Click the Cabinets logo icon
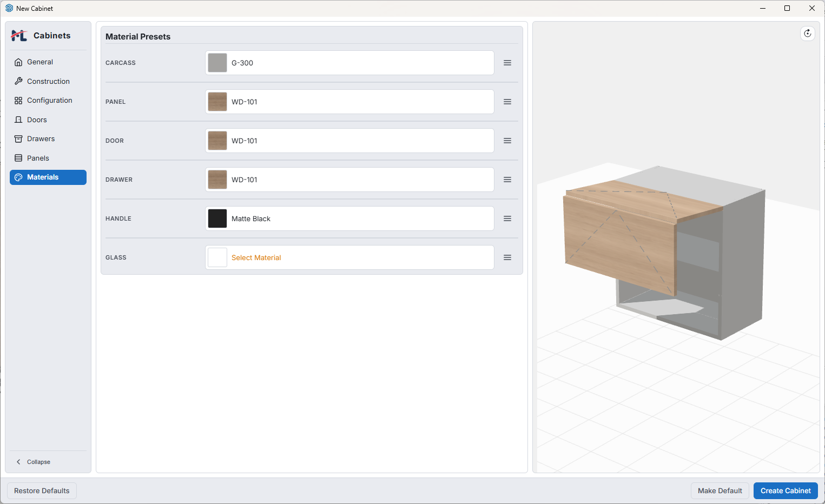The width and height of the screenshot is (825, 504). point(19,36)
